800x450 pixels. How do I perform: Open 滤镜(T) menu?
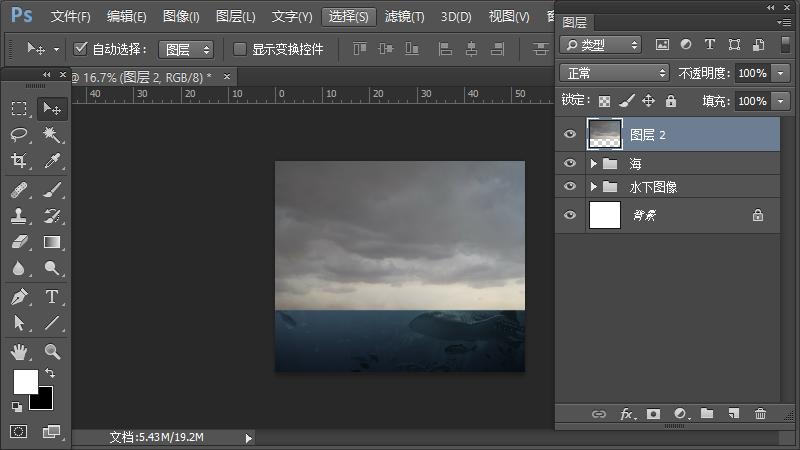[x=405, y=17]
